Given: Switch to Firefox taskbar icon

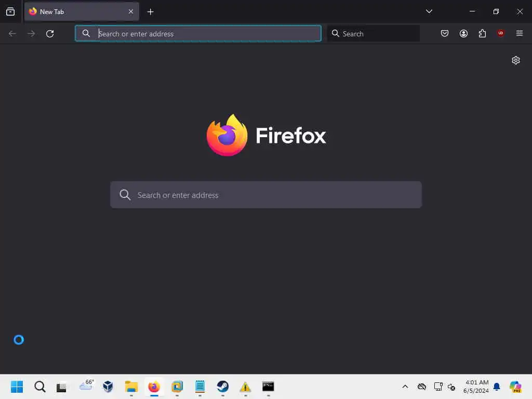Looking at the screenshot, I should tap(154, 387).
